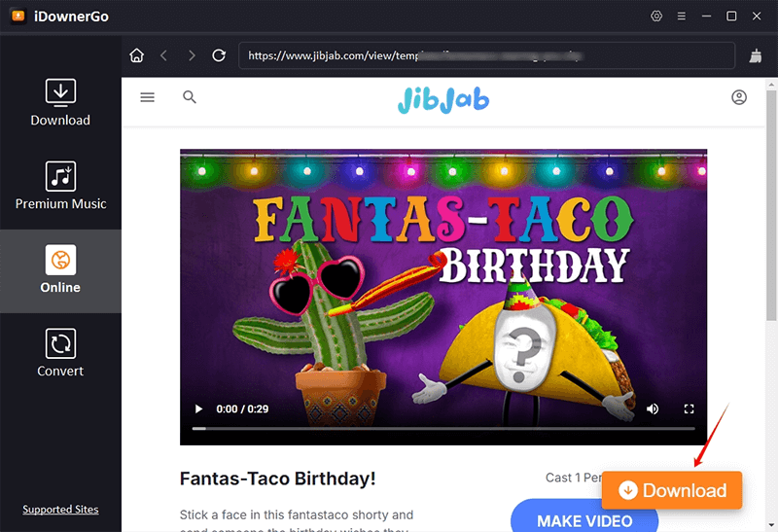Navigate forward in the built-in browser
This screenshot has height=532, width=778.
coord(192,55)
